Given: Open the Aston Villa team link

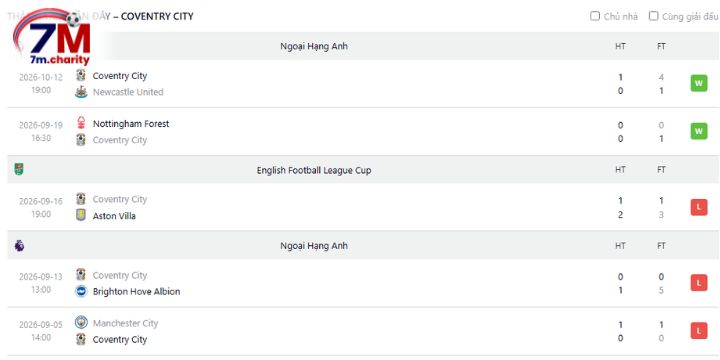Looking at the screenshot, I should point(114,215).
